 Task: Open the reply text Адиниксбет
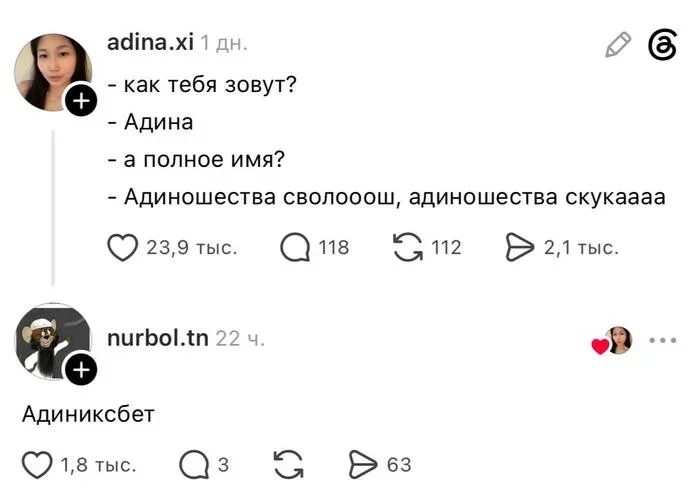[88, 414]
